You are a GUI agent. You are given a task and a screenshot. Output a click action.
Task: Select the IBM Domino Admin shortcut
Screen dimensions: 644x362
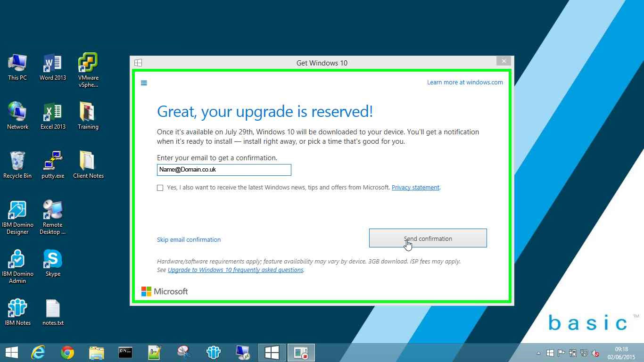coord(17,266)
